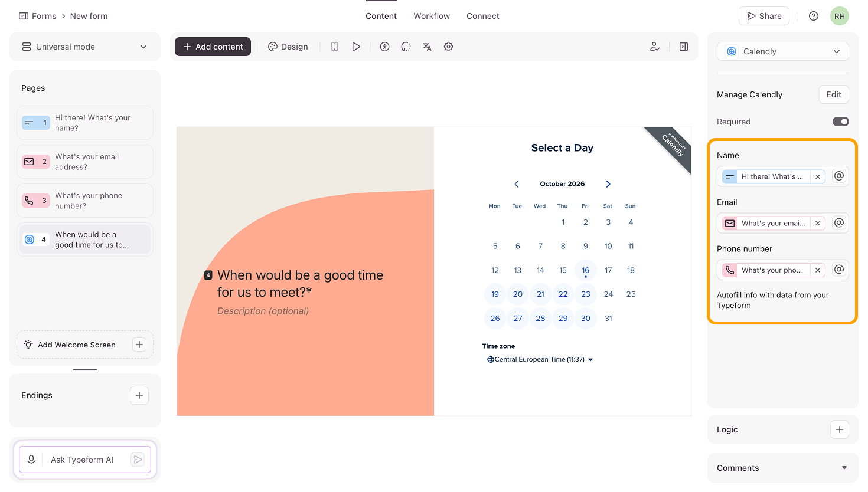The height and width of the screenshot is (492, 868).
Task: Click the Share button
Action: (764, 16)
